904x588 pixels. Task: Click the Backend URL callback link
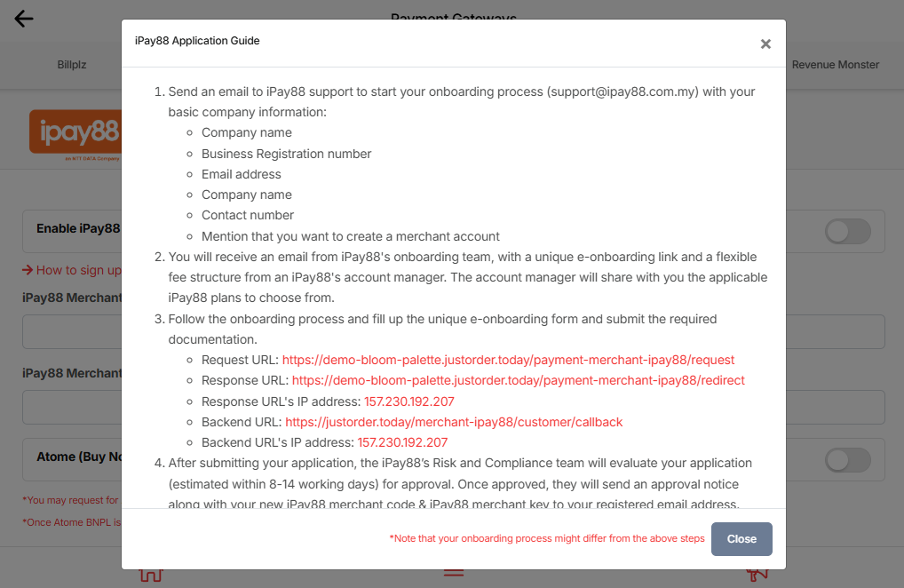pyautogui.click(x=454, y=422)
